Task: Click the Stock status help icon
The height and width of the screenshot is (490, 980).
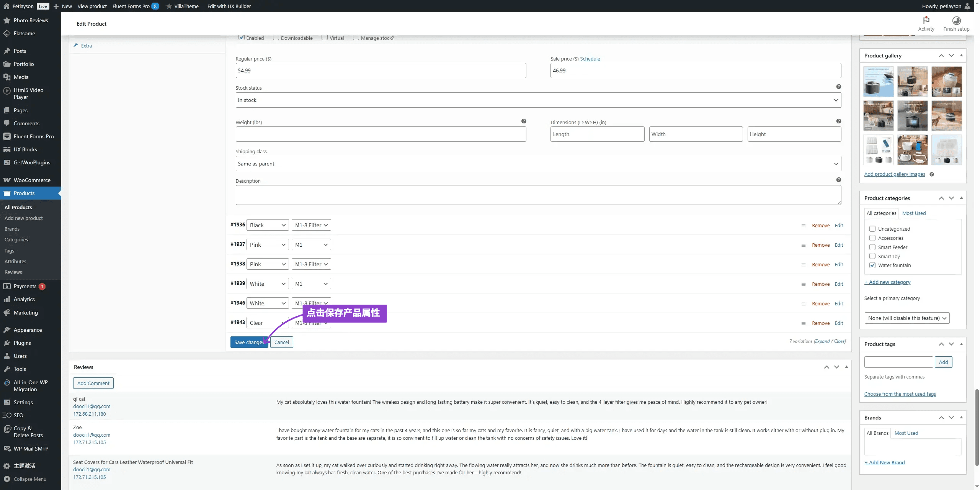Action: point(838,87)
